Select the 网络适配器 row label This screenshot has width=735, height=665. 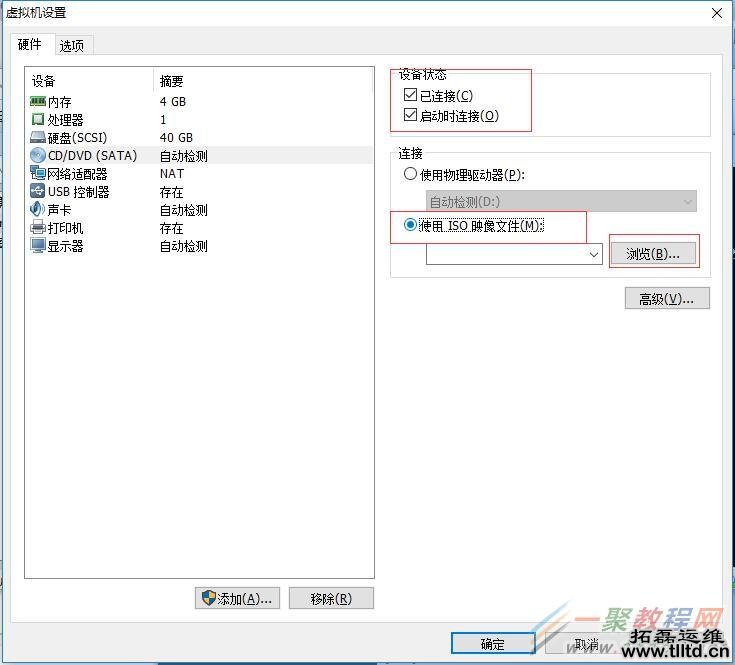click(77, 174)
